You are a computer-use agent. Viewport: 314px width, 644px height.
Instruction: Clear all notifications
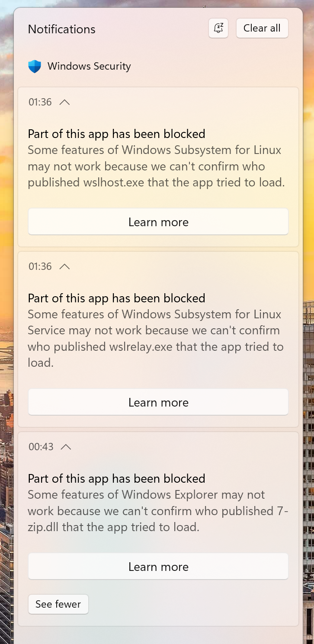(x=262, y=28)
